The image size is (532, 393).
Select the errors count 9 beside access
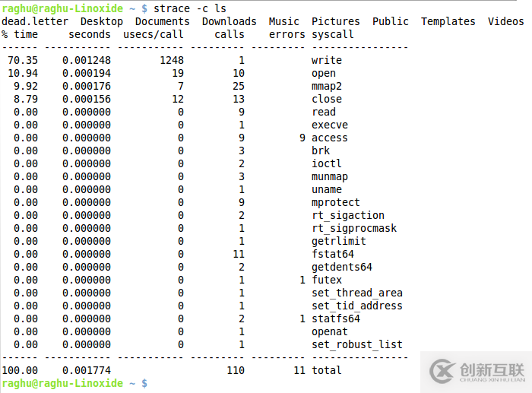[302, 138]
